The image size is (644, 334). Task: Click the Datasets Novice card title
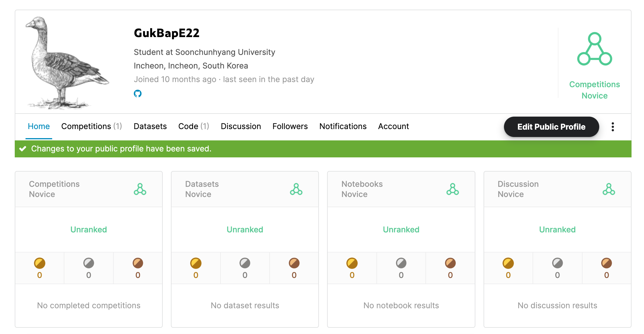tap(202, 189)
